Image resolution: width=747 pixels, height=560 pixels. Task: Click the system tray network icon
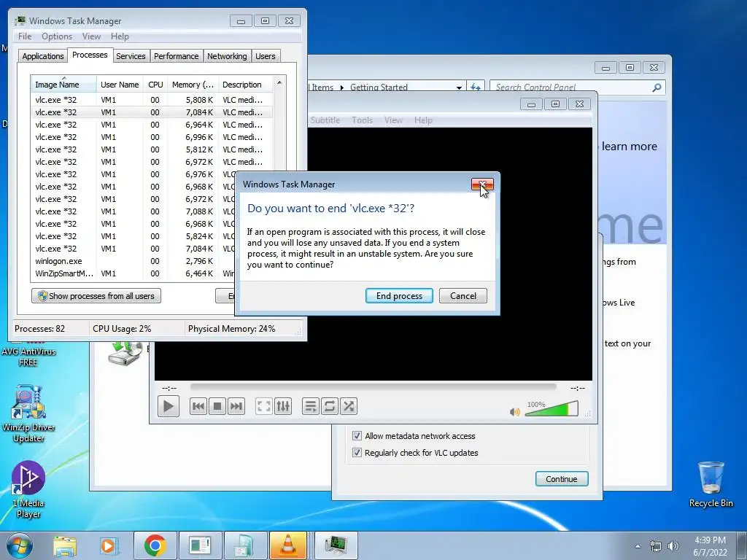click(x=656, y=546)
